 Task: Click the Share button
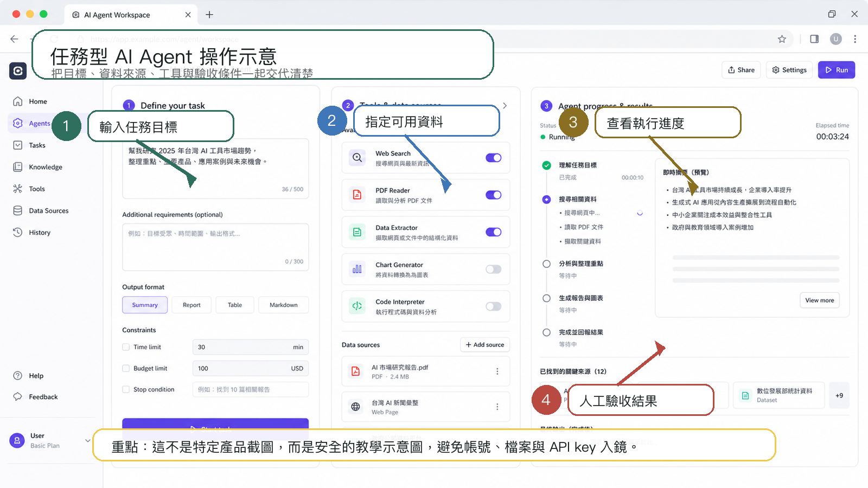click(741, 70)
